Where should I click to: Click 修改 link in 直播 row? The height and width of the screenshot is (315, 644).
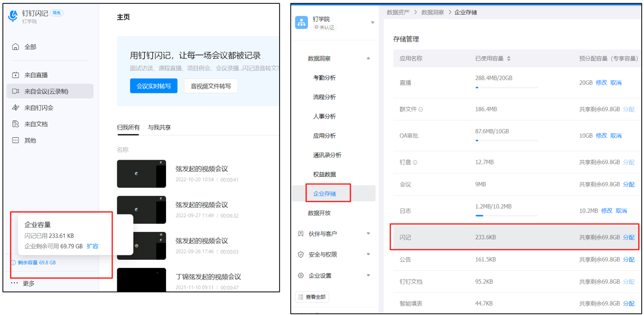[601, 83]
